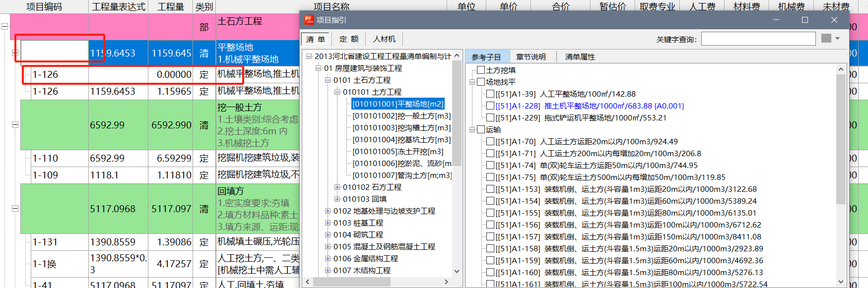The width and height of the screenshot is (868, 288).
Task: Open the 参考子目 tab
Action: click(486, 57)
